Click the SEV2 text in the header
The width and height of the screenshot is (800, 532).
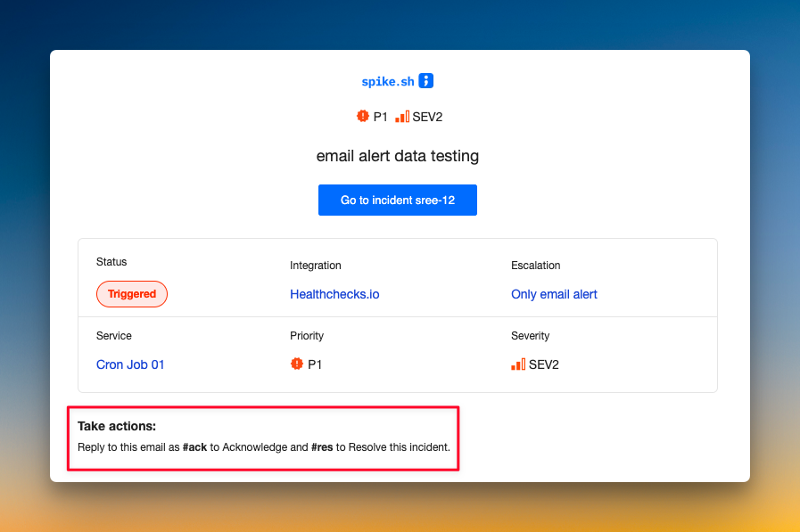(x=427, y=117)
